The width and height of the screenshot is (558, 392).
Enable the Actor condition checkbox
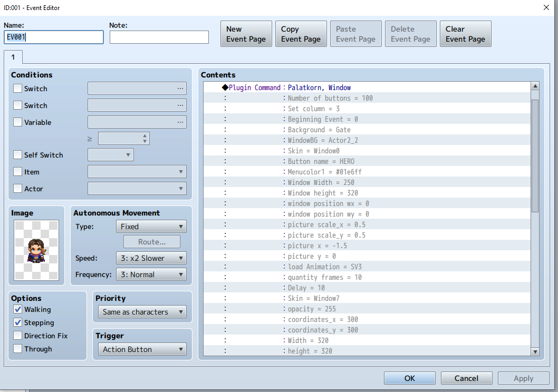pyautogui.click(x=17, y=189)
